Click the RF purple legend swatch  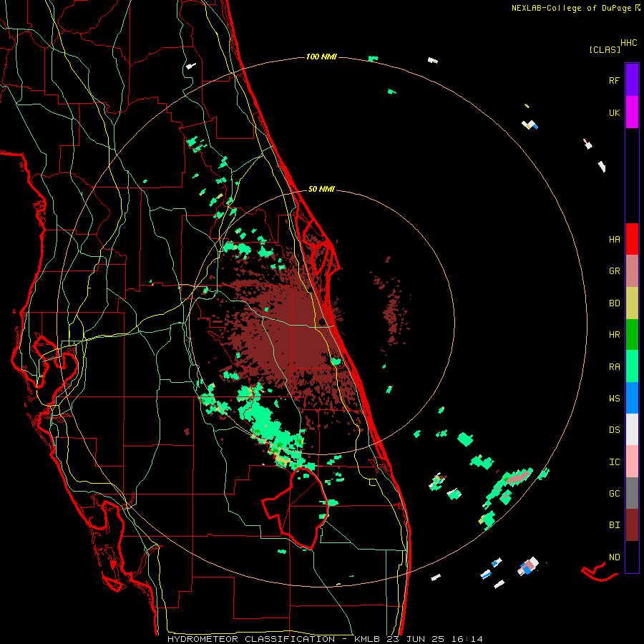pyautogui.click(x=632, y=80)
